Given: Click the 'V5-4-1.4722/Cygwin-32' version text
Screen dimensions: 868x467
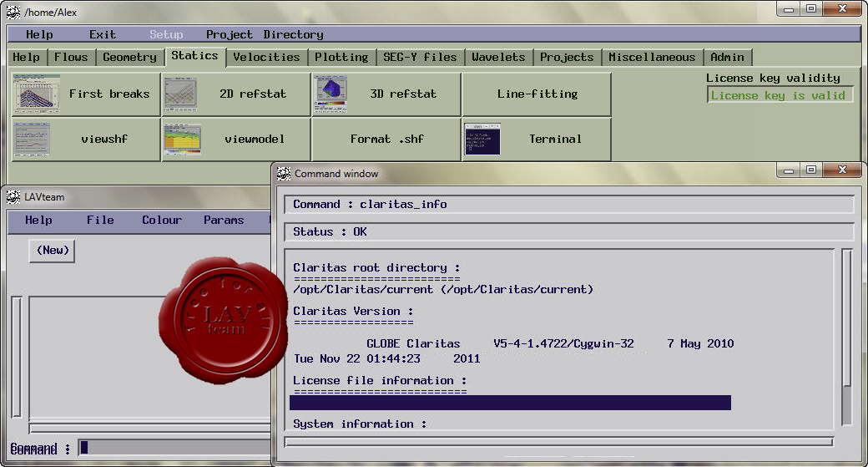Looking at the screenshot, I should 563,343.
